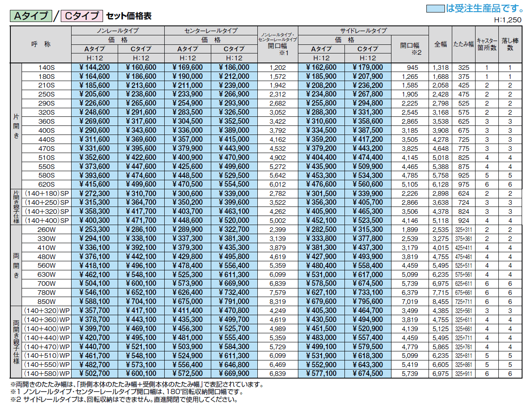Image resolution: width=532 pixels, height=404 pixels.
Task: Click the 呼称 header cell
Action: pos(41,44)
